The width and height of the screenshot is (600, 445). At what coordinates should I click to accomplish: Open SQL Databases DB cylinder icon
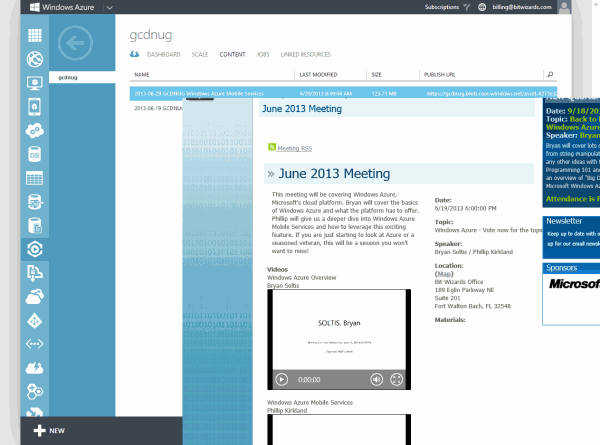coord(34,155)
